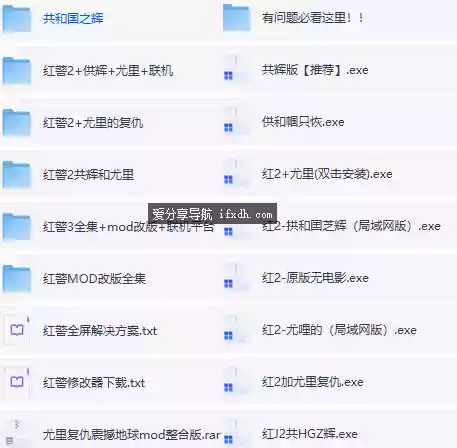Click text file icon for 红警全屏解决方案.txt

(x=17, y=330)
